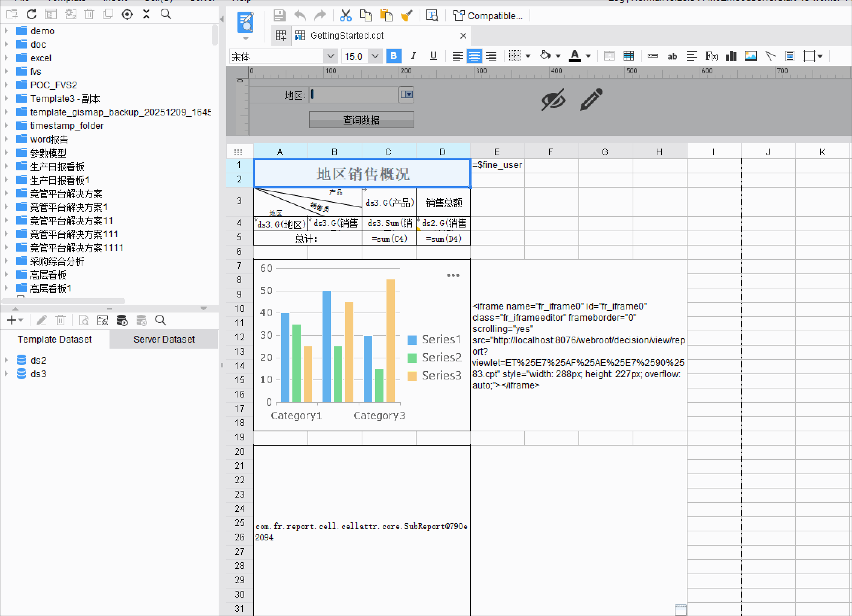Select the 地区销售概况 title cell
Image resolution: width=852 pixels, height=616 pixels.
362,174
